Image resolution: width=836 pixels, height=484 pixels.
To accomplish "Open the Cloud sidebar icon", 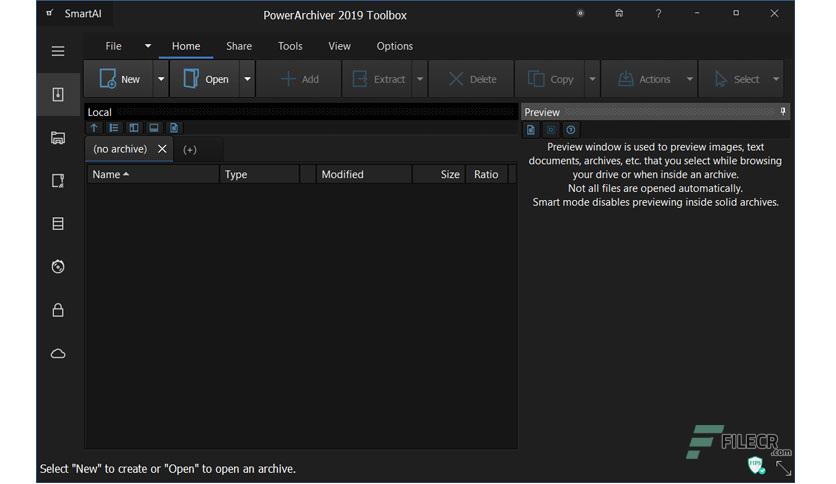I will pos(58,354).
